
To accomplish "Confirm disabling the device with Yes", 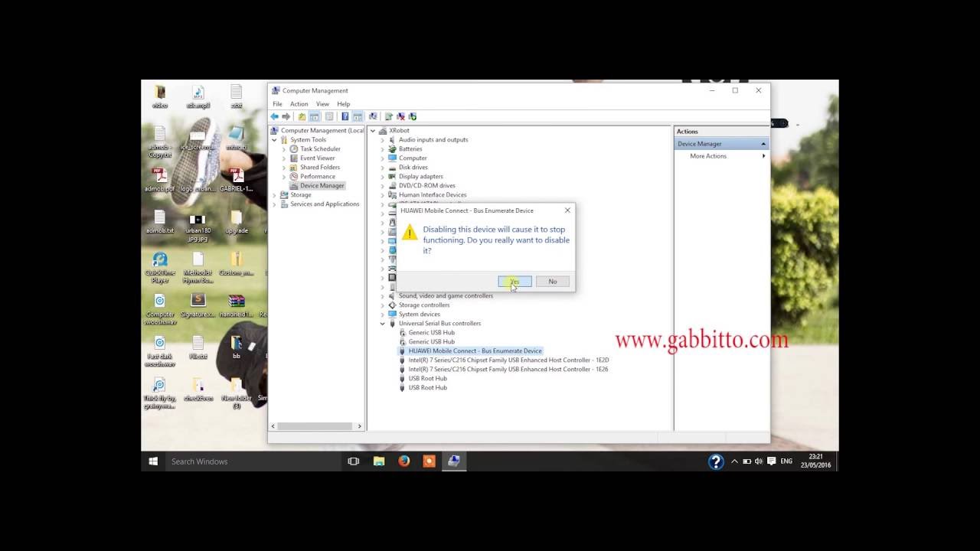I will pos(514,282).
